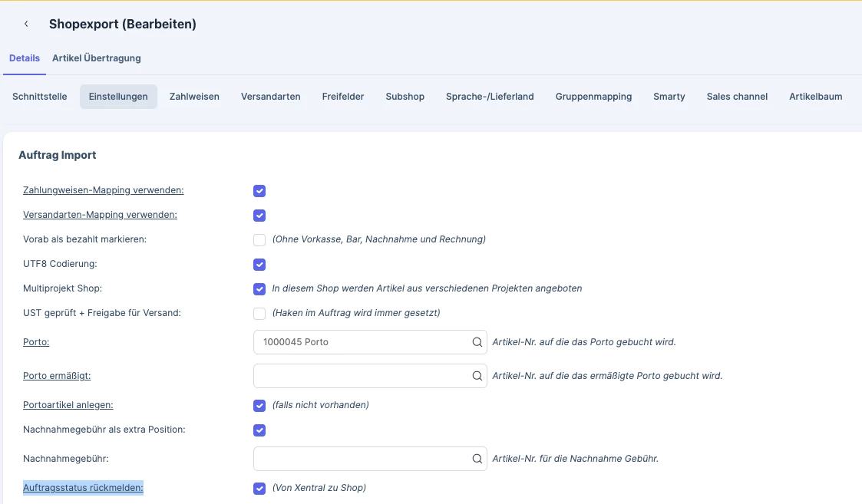Click the Versandarten-Mapping verwenden link
This screenshot has height=504, width=862.
[x=100, y=214]
